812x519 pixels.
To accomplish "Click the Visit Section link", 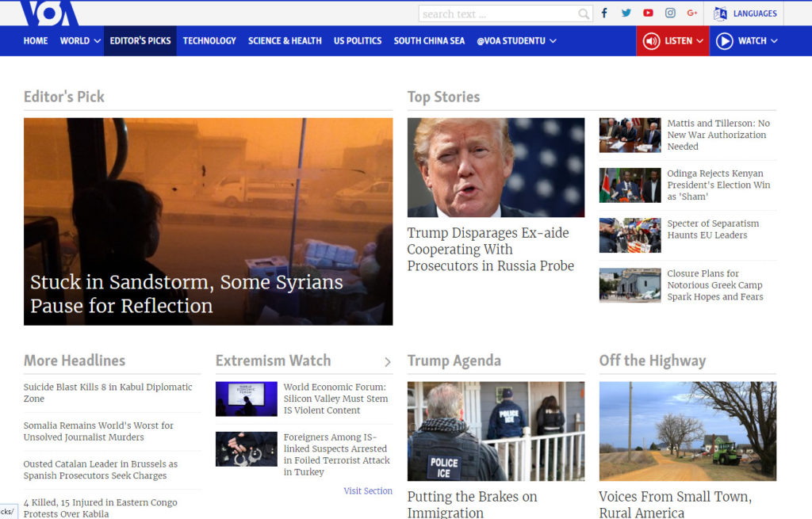I will click(x=368, y=490).
